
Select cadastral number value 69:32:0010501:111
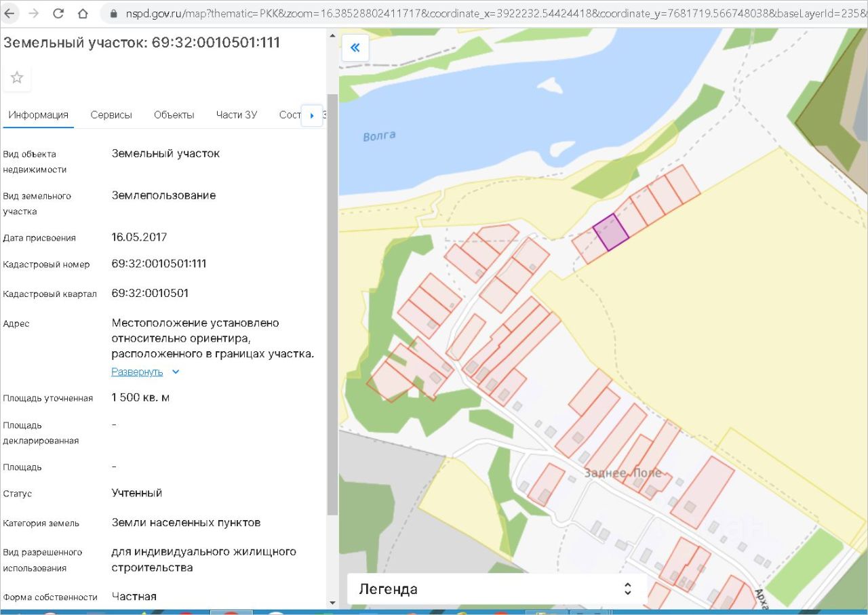click(x=159, y=264)
